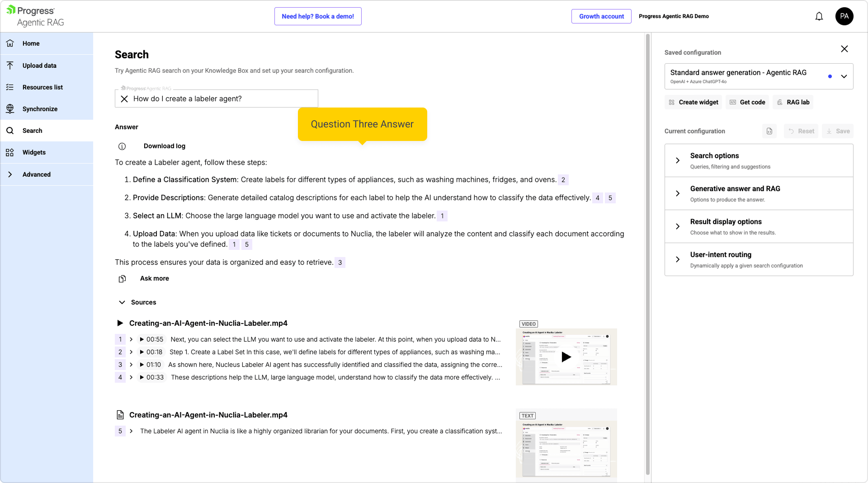Open the RAG lab

793,103
